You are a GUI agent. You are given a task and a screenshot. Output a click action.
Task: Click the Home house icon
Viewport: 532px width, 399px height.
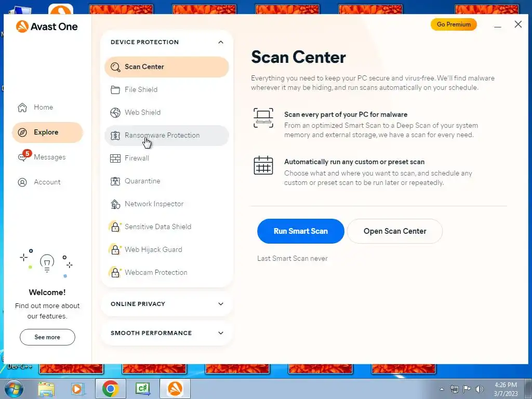(x=22, y=107)
